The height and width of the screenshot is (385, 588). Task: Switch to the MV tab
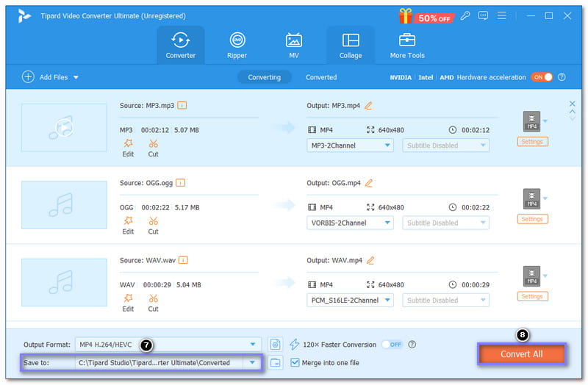tap(293, 45)
